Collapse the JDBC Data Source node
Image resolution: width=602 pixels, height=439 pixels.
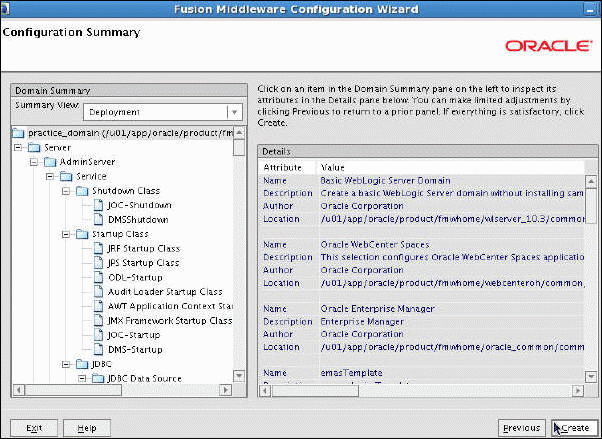tap(82, 378)
